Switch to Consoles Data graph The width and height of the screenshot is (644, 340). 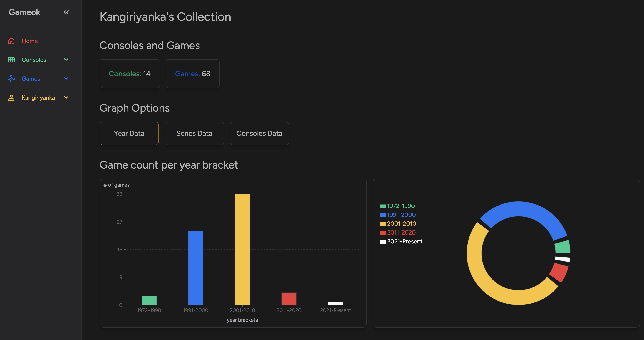pos(259,133)
